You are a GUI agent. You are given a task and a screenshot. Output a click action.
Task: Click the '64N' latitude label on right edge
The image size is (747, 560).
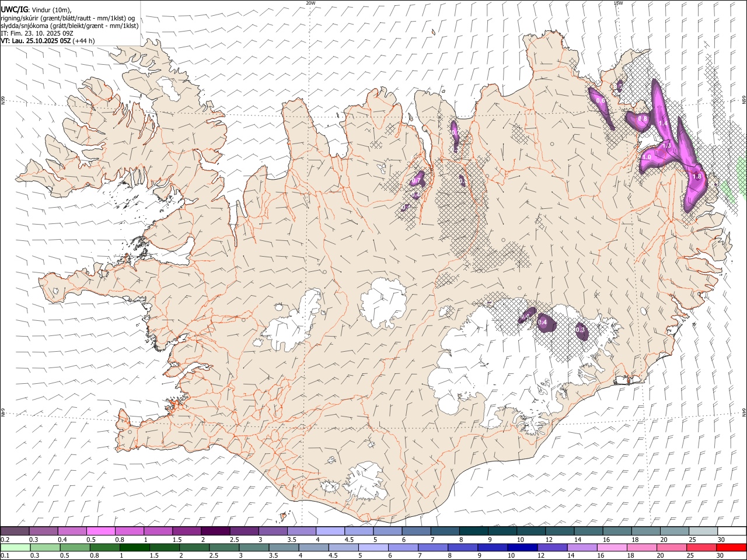pos(744,412)
